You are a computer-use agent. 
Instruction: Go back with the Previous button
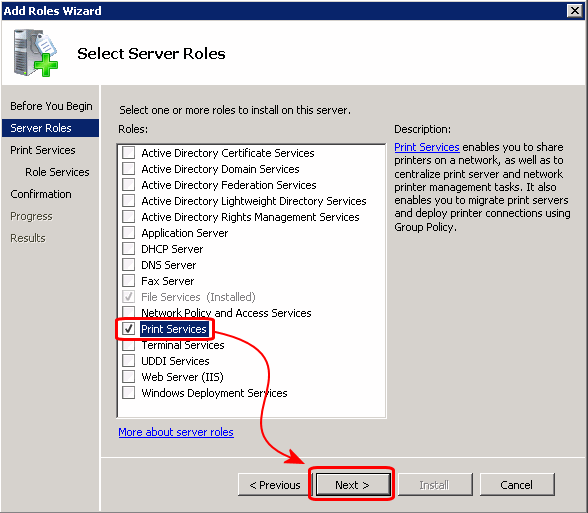pyautogui.click(x=275, y=484)
